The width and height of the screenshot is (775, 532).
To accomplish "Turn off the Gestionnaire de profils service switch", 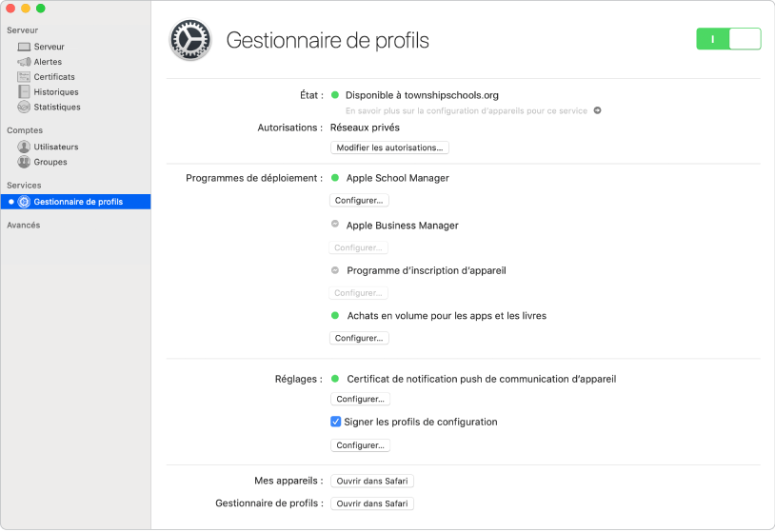I will [x=728, y=39].
